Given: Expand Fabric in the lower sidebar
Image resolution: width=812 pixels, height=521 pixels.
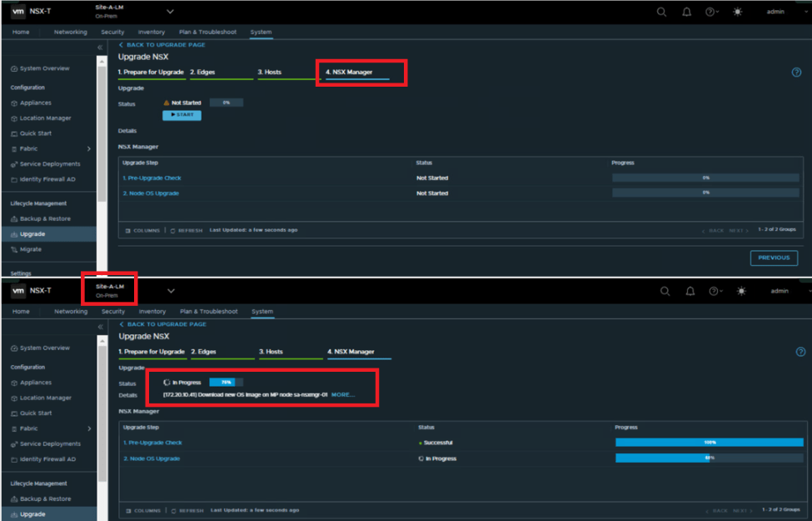Looking at the screenshot, I should pyautogui.click(x=88, y=428).
